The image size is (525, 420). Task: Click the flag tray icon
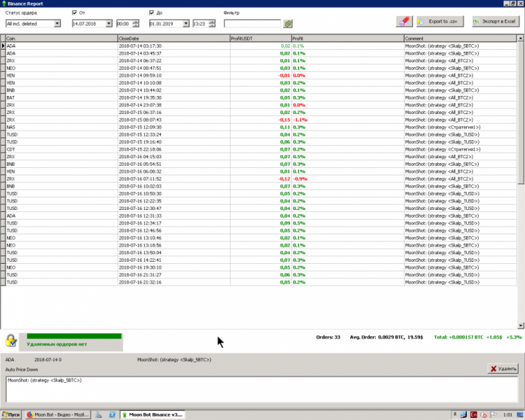click(x=493, y=414)
